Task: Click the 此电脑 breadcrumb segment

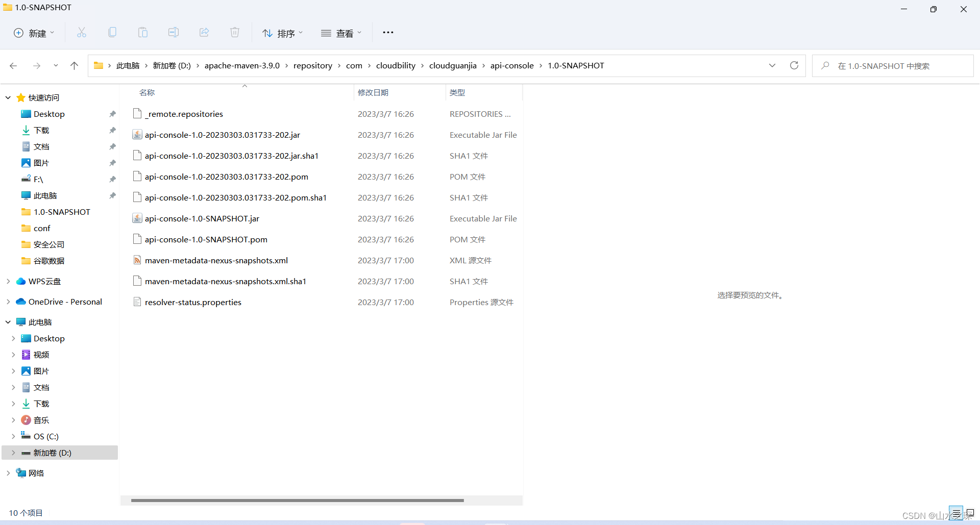Action: pos(128,65)
